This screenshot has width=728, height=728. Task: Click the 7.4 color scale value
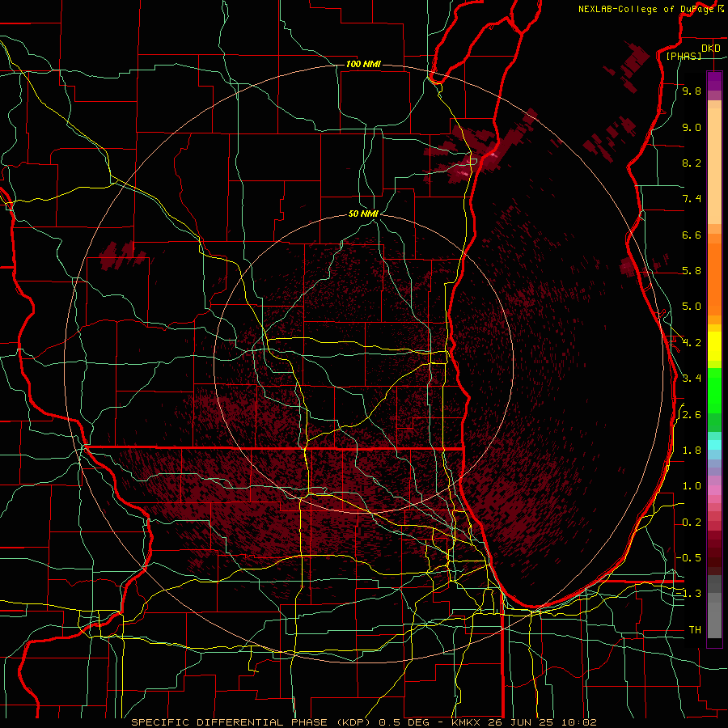tap(692, 199)
